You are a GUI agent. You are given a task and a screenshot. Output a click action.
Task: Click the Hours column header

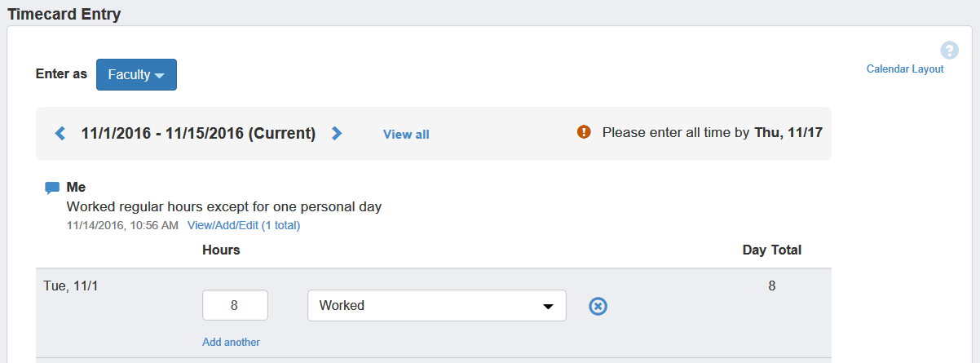[221, 250]
